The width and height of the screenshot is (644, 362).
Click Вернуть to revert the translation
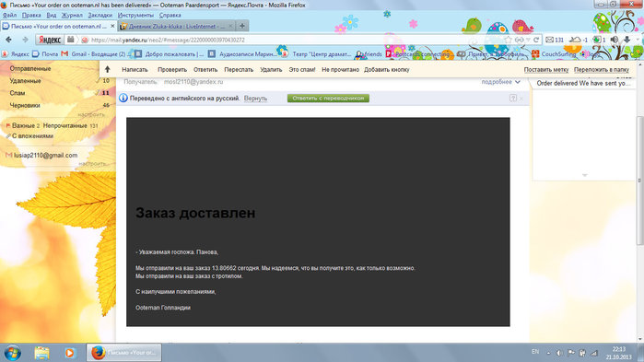click(x=255, y=99)
